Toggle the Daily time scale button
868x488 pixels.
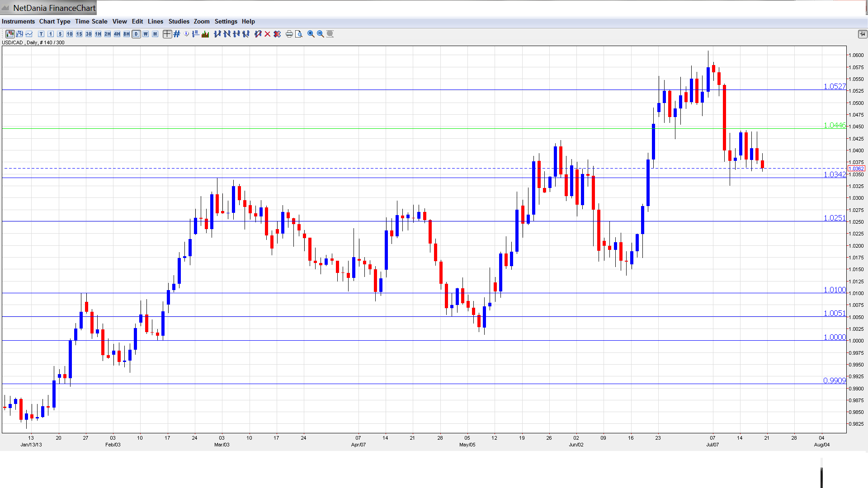click(x=136, y=34)
